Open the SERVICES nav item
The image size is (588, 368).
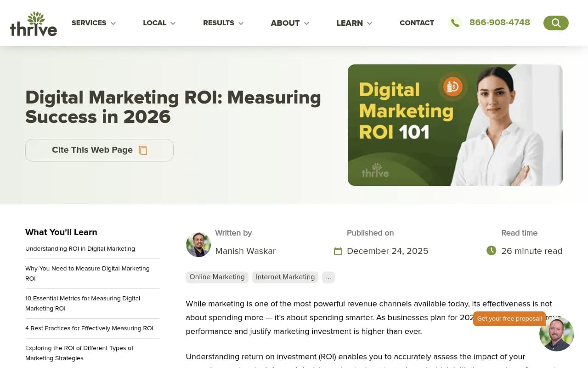click(x=89, y=23)
